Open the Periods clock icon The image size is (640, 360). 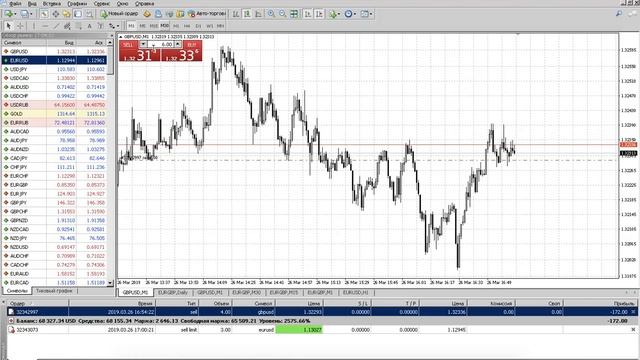coord(348,14)
